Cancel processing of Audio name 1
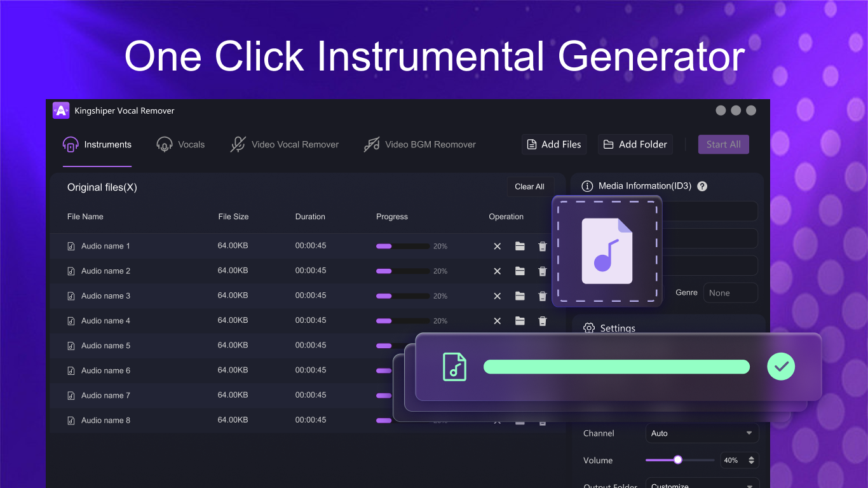The height and width of the screenshot is (488, 868). (498, 246)
